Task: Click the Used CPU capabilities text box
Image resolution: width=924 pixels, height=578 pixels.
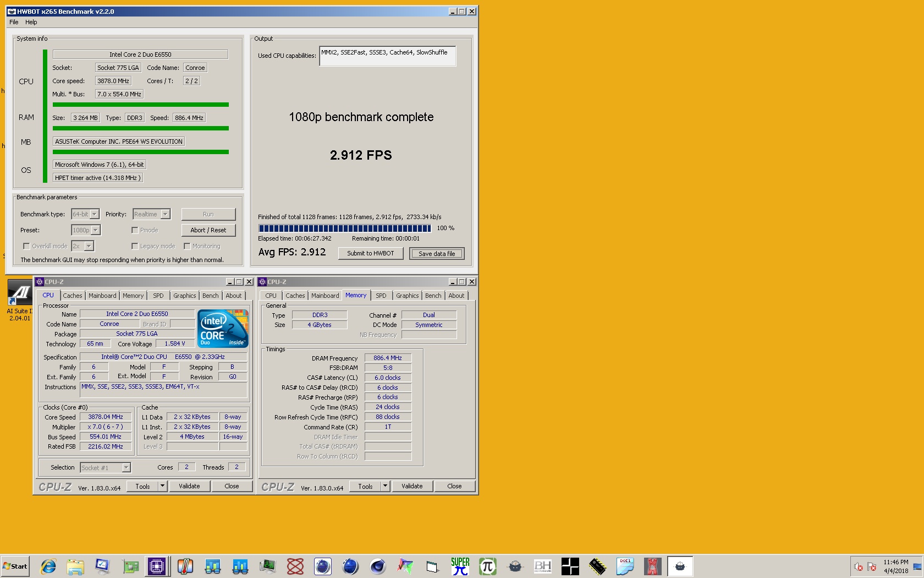Action: [x=387, y=56]
